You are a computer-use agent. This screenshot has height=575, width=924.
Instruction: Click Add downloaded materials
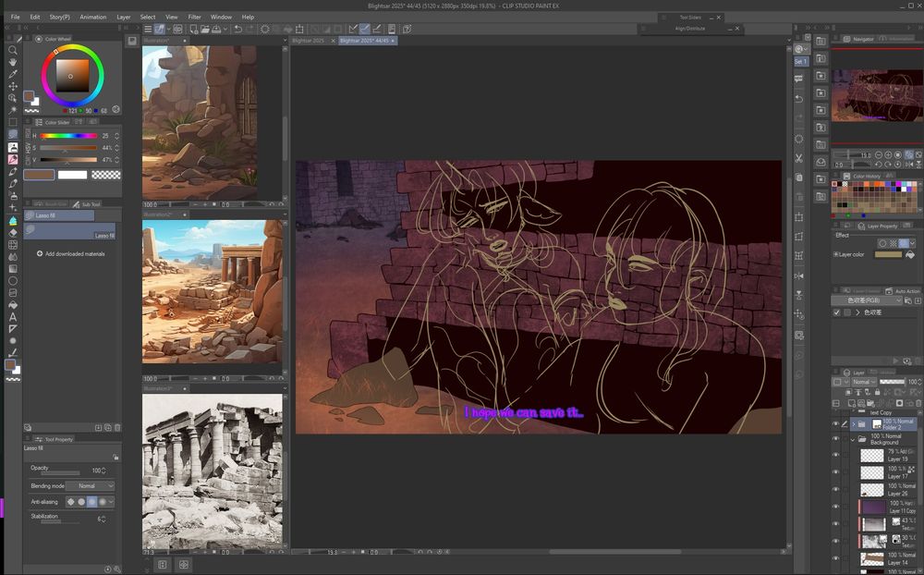coord(74,253)
